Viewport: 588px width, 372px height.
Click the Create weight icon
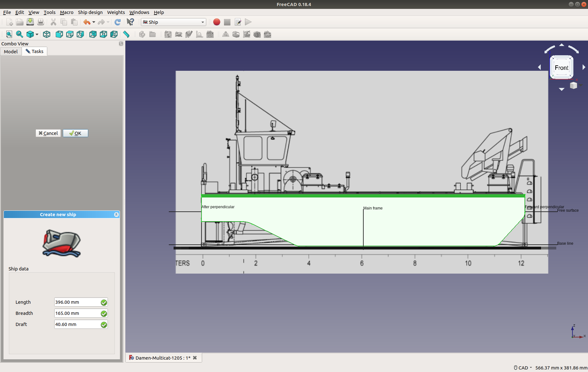coord(226,34)
